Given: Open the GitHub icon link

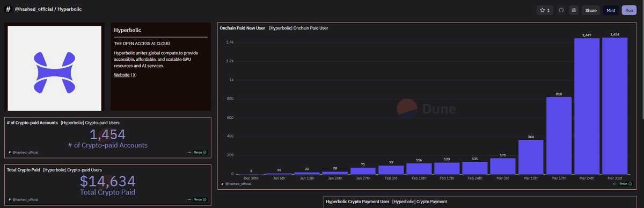Looking at the screenshot, I should click(561, 10).
